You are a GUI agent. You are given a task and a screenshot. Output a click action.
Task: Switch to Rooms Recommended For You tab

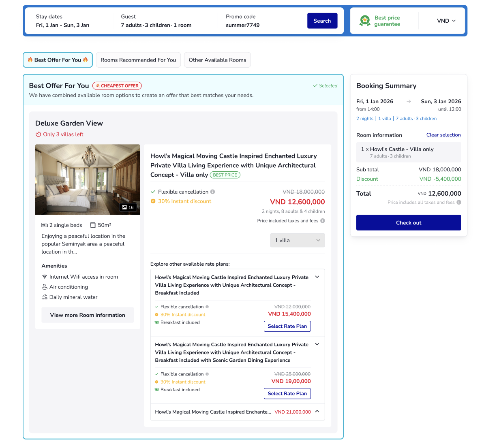(x=138, y=60)
